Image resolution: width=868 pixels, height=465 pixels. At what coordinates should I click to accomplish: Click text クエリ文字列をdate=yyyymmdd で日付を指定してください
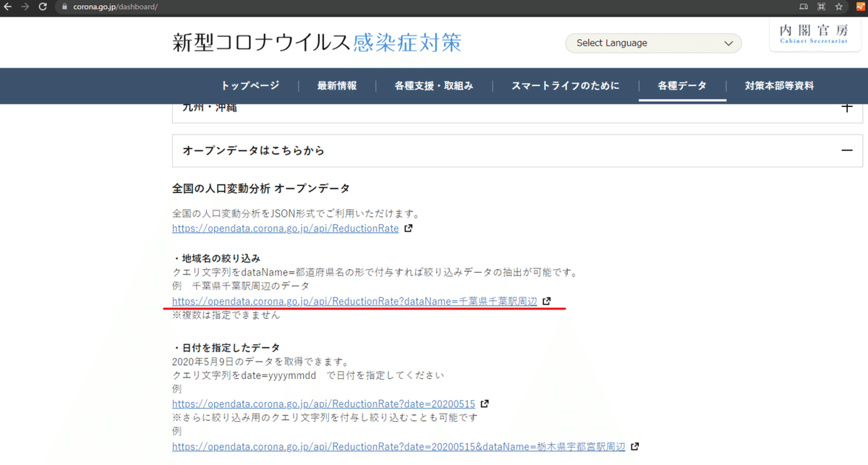click(x=308, y=375)
